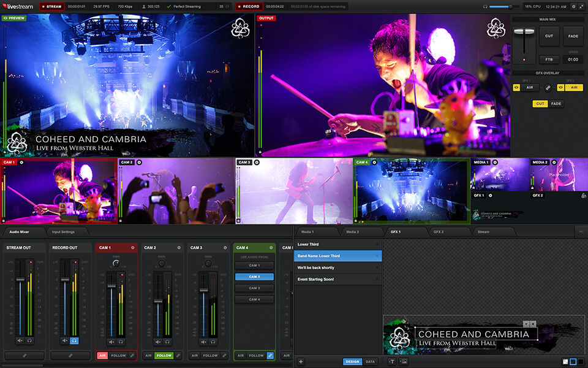
Task: Mute the CAM 2 audio channel
Action: point(158,342)
